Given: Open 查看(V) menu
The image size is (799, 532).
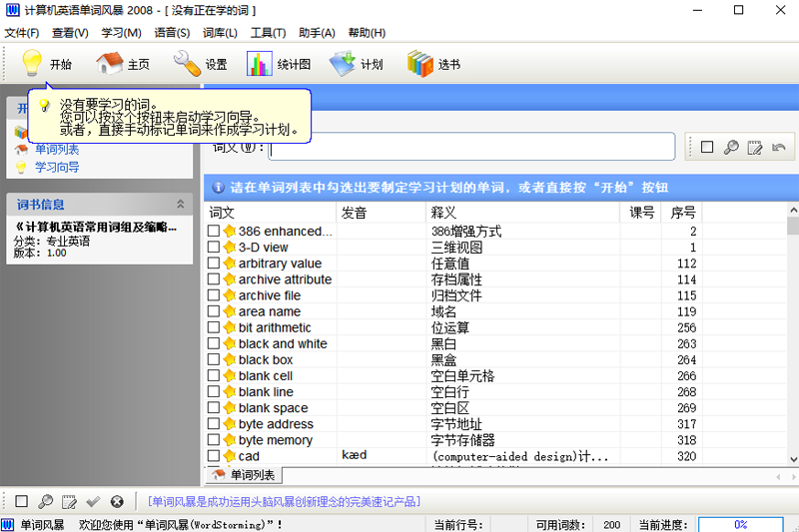Looking at the screenshot, I should point(70,33).
